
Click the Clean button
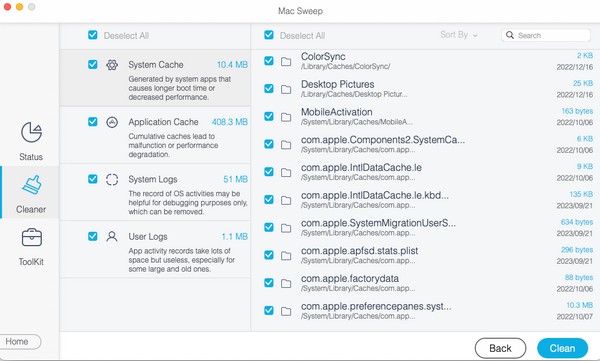pos(562,348)
